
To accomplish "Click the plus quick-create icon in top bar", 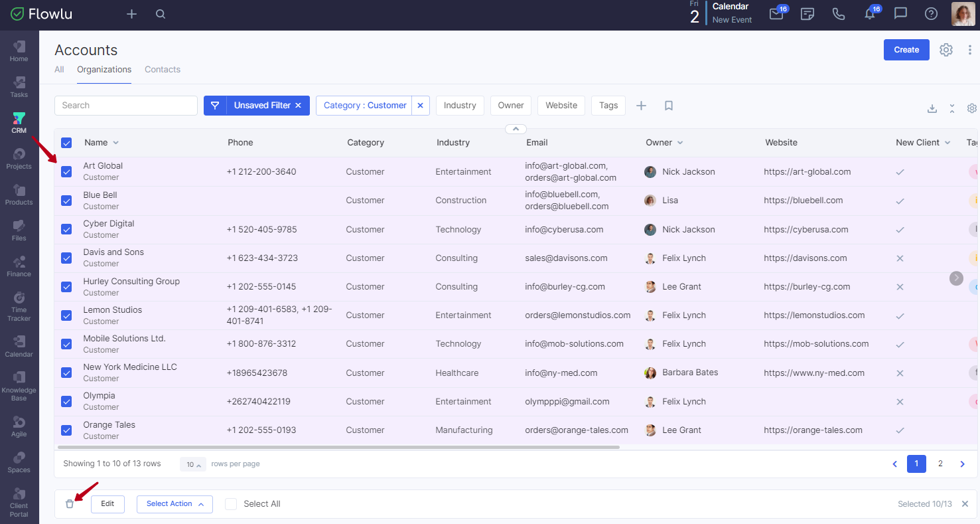I will pos(131,14).
